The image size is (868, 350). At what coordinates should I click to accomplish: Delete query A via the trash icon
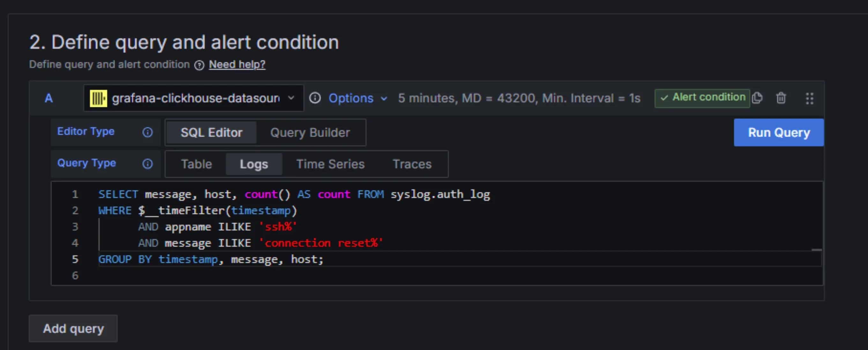[781, 98]
